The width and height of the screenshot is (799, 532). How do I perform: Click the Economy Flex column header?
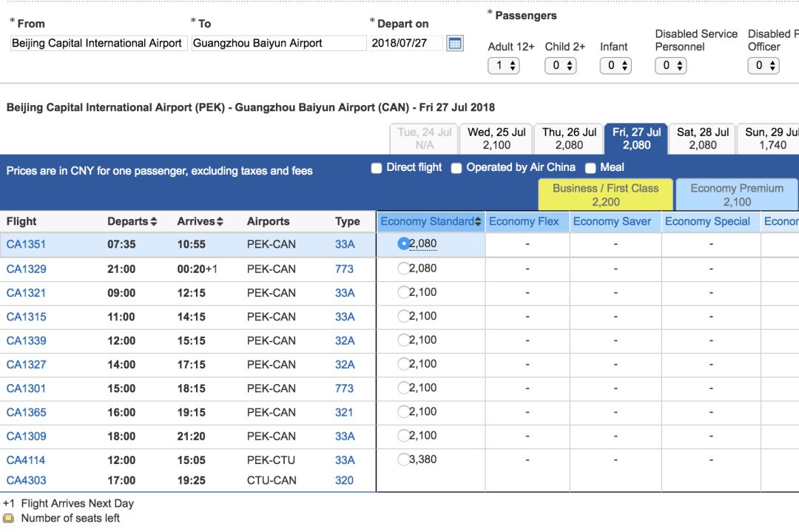click(x=527, y=222)
